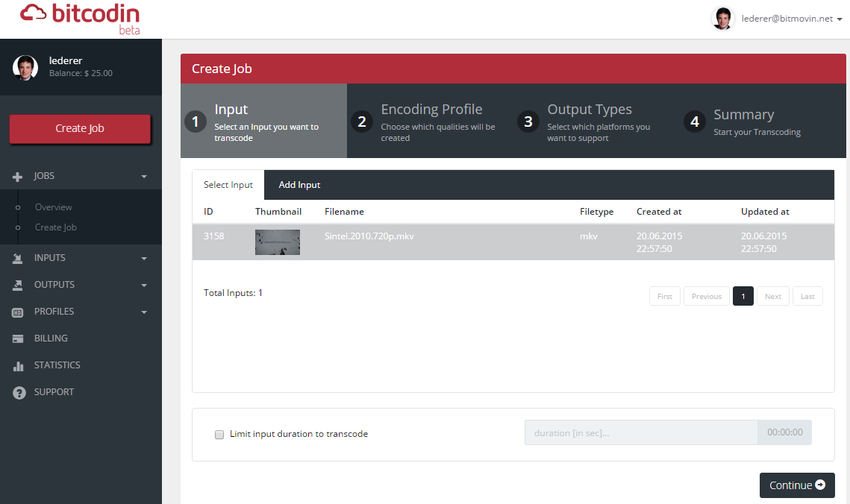The image size is (850, 504).
Task: Click the STATISTICS bar chart icon
Action: [x=18, y=366]
